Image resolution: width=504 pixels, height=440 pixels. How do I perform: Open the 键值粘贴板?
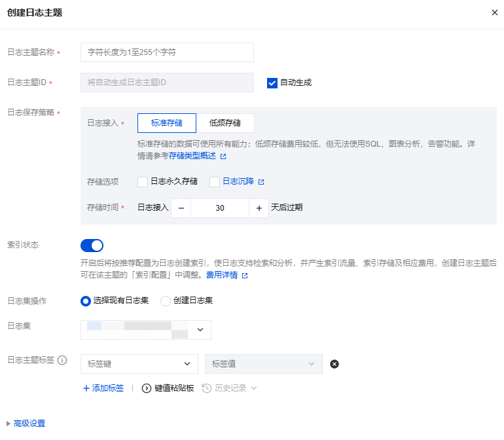pos(168,388)
